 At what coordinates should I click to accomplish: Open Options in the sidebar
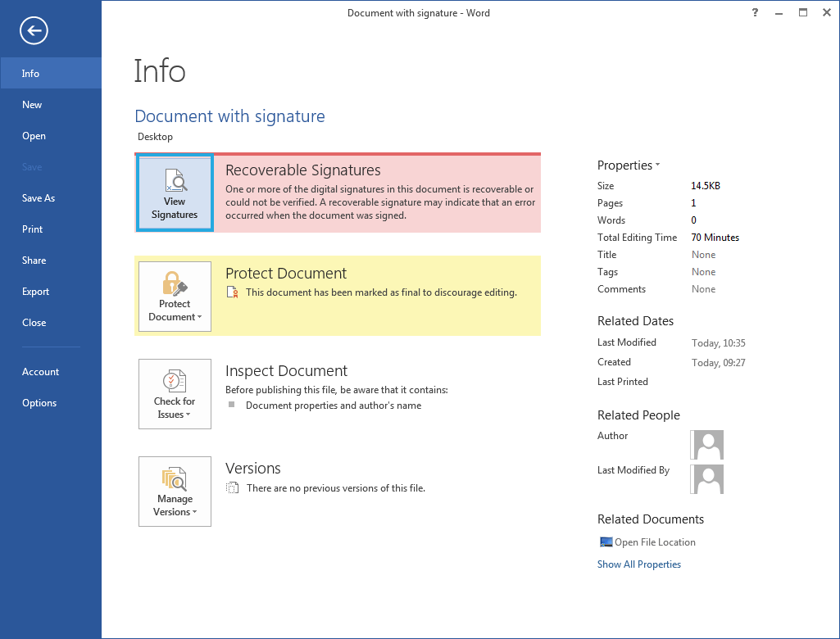51,402
